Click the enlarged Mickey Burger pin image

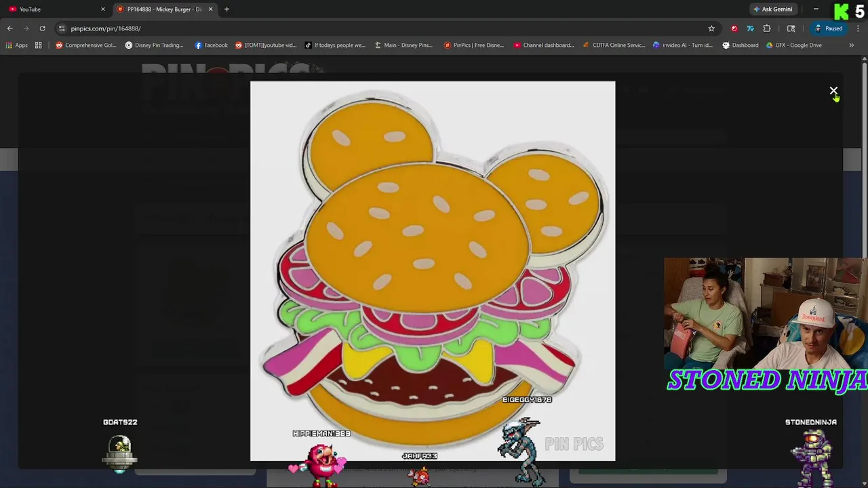click(433, 271)
